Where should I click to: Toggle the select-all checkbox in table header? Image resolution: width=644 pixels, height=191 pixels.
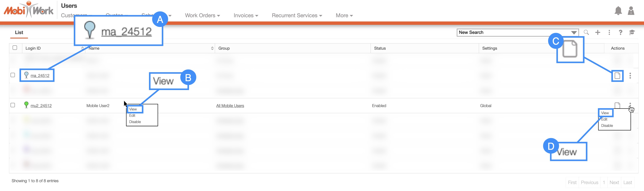pos(15,48)
